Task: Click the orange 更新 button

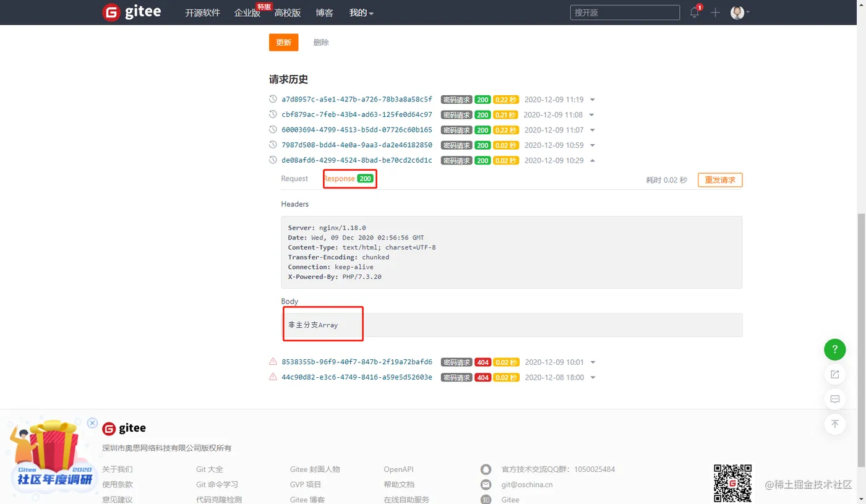Action: (284, 42)
